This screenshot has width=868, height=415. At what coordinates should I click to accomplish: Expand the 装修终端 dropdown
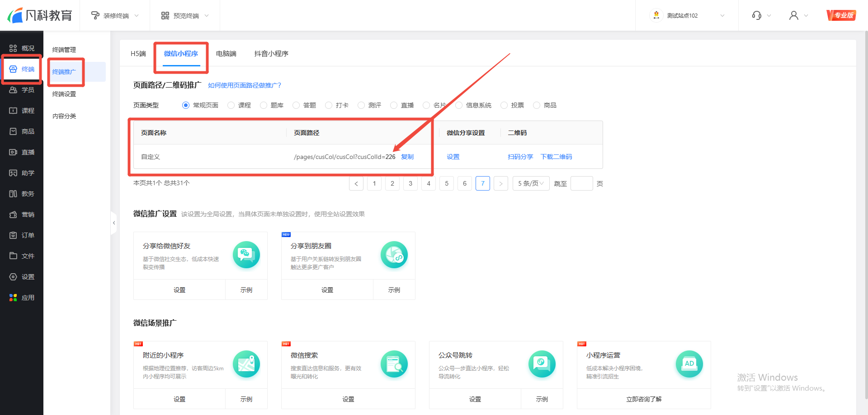(x=115, y=15)
